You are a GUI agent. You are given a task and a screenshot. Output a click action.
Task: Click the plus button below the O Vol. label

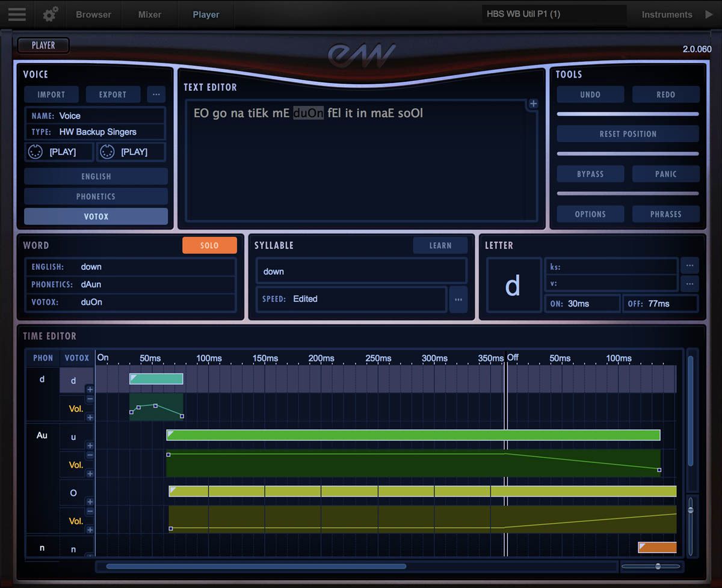(x=90, y=530)
